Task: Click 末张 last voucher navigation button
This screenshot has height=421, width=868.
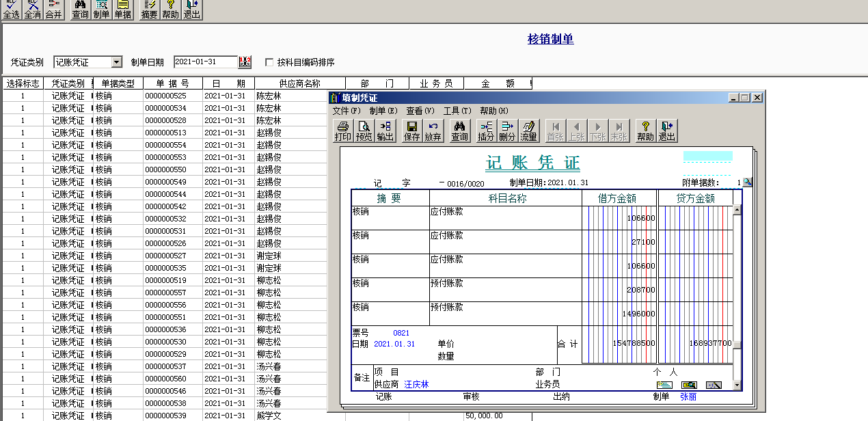Action: [619, 131]
